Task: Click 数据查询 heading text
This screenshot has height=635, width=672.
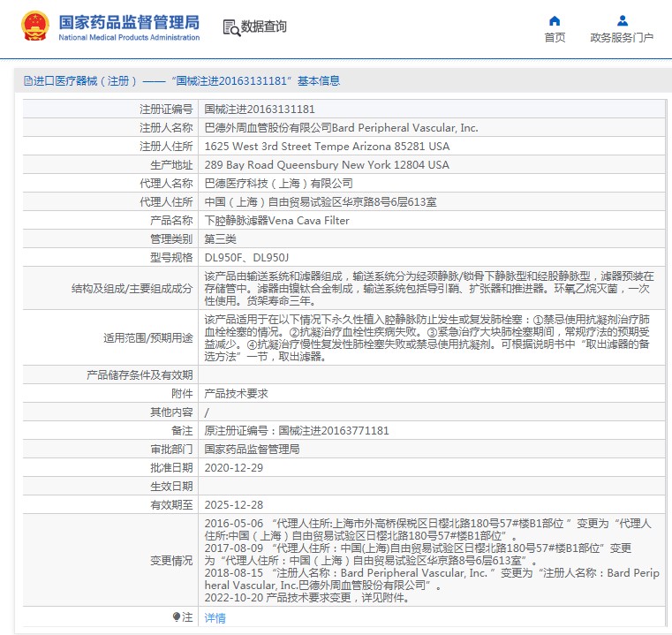Action: click(x=263, y=26)
